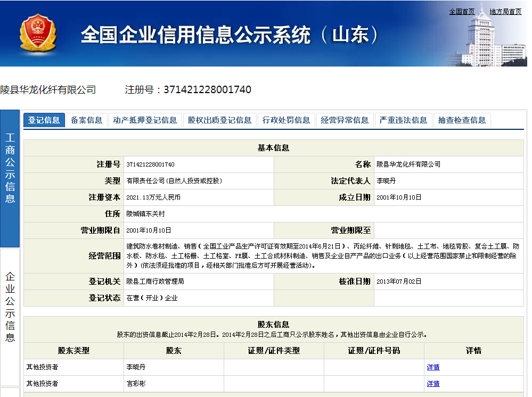
Task: Click the 类型 label cell
Action: click(x=73, y=181)
